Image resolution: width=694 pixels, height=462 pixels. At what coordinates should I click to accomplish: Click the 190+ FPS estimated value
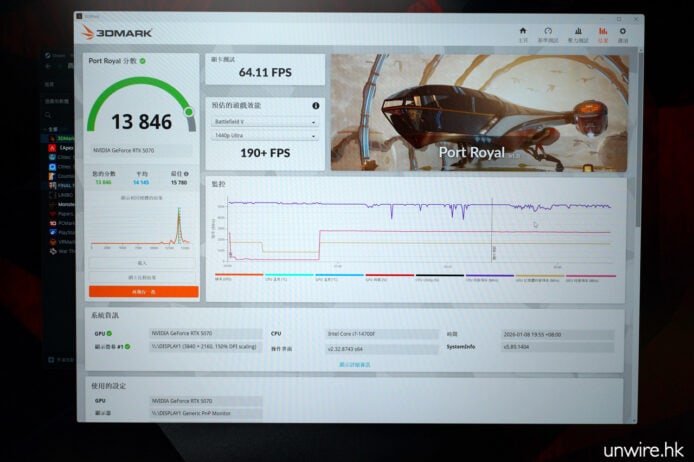pyautogui.click(x=265, y=153)
